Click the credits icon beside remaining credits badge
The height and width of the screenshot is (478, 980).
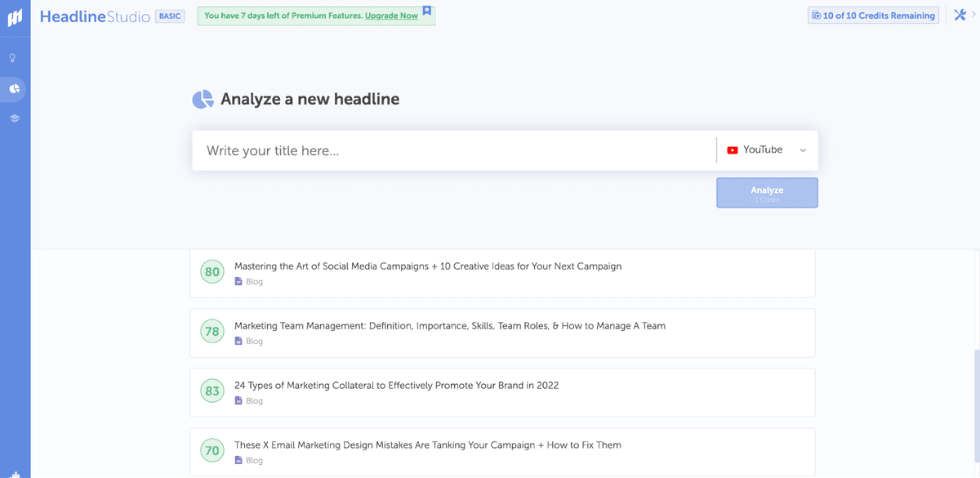[x=815, y=15]
